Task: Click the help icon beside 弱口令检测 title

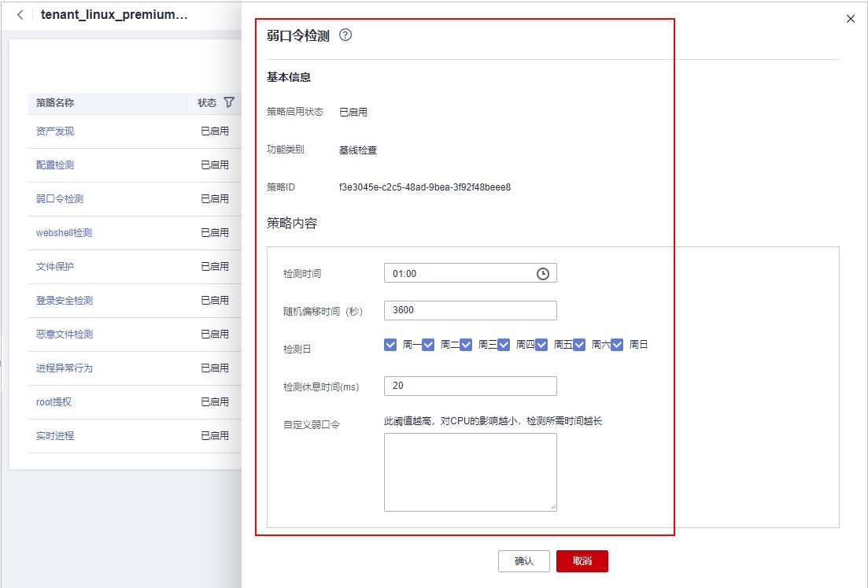Action: [x=345, y=35]
